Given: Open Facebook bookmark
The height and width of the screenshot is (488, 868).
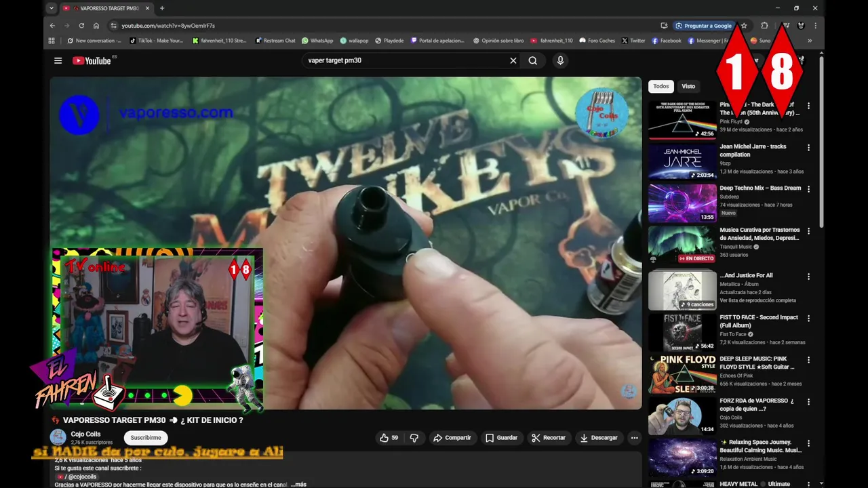Looking at the screenshot, I should tap(666, 41).
